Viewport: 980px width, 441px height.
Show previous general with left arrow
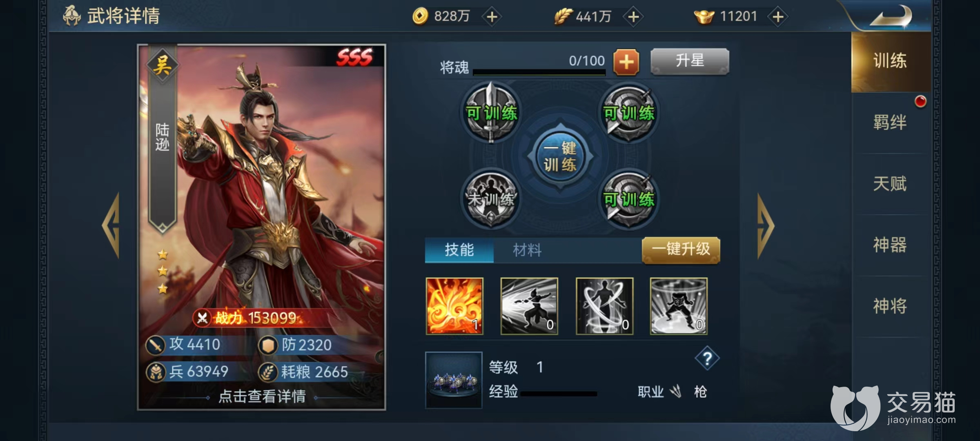pyautogui.click(x=111, y=226)
